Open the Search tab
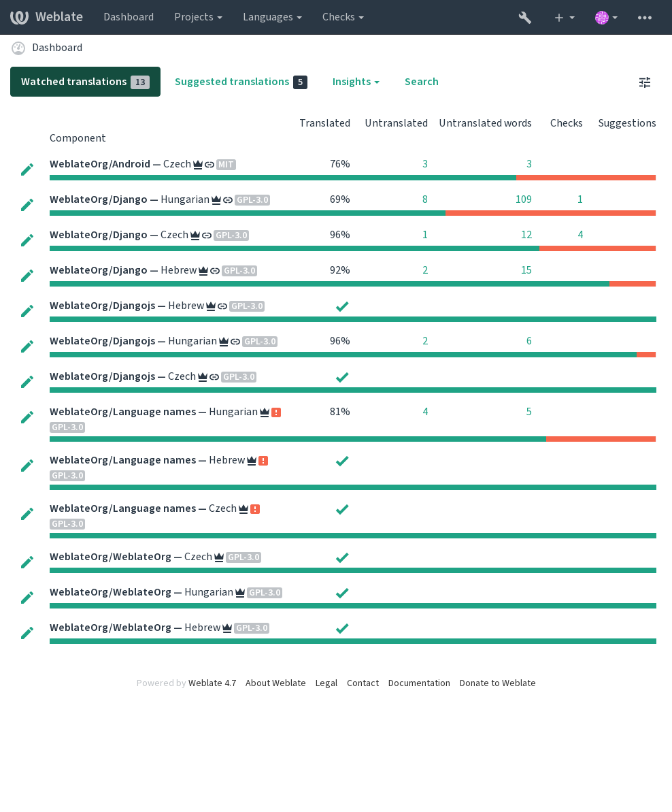The height and width of the screenshot is (812, 672). pos(422,82)
